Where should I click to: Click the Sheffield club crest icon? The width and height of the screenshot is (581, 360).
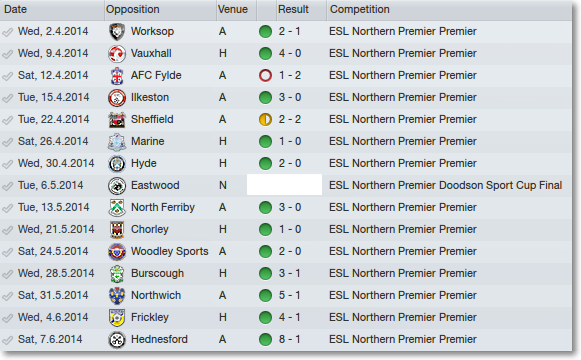(x=117, y=120)
